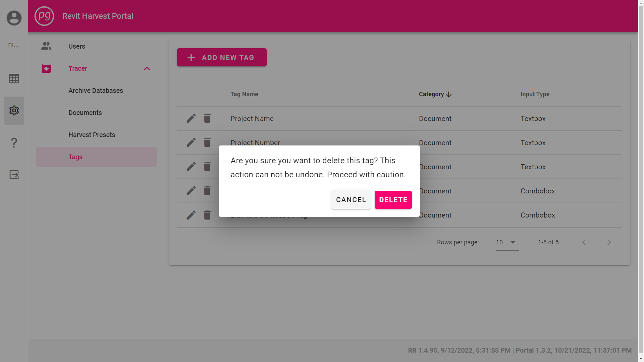Click the help question mark icon
The width and height of the screenshot is (644, 362).
[x=14, y=142]
